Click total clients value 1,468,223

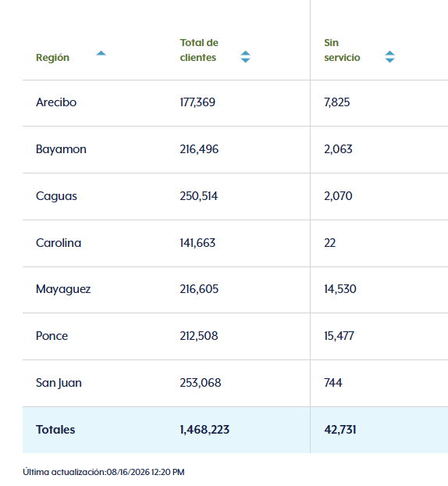(204, 430)
